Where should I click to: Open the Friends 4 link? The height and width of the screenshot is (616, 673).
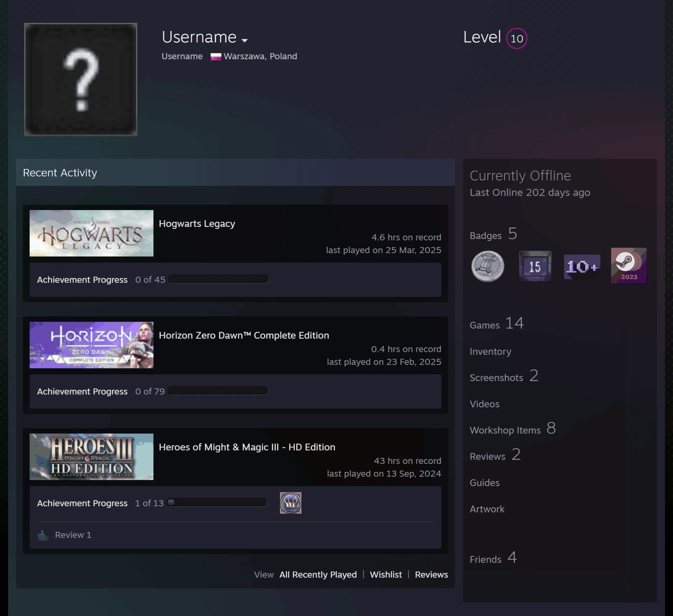(494, 558)
